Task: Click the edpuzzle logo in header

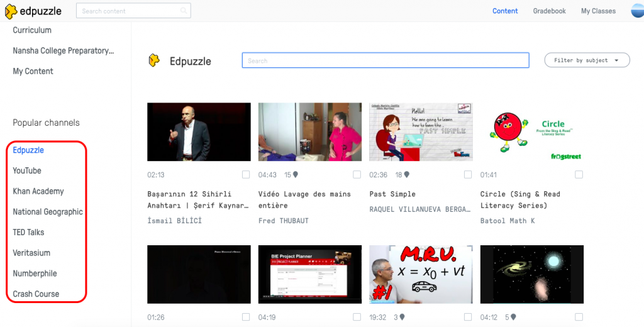Action: (x=33, y=11)
